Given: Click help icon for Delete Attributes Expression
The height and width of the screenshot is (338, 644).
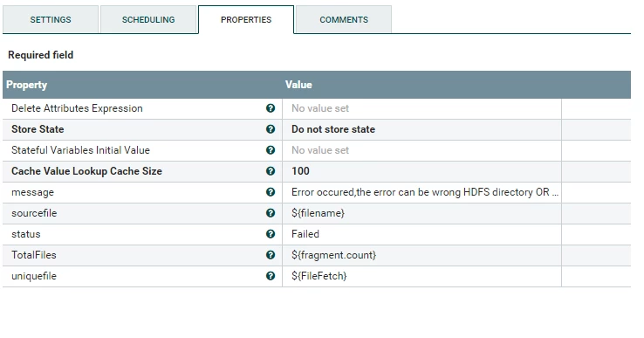Looking at the screenshot, I should click(x=271, y=108).
